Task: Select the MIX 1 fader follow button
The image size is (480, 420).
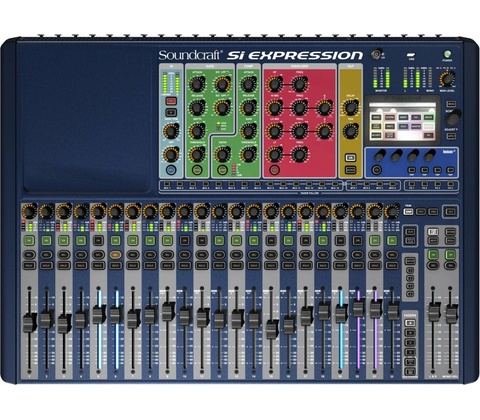Action: (x=167, y=184)
